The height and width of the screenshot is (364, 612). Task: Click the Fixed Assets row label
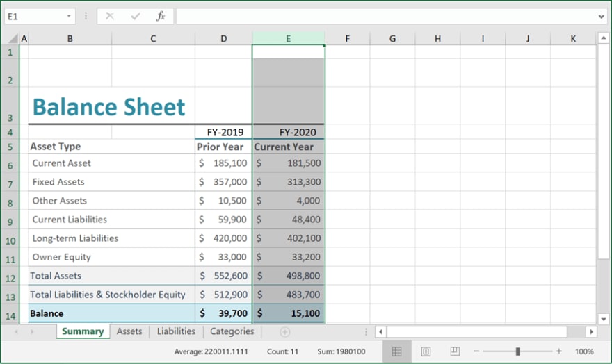coord(58,181)
